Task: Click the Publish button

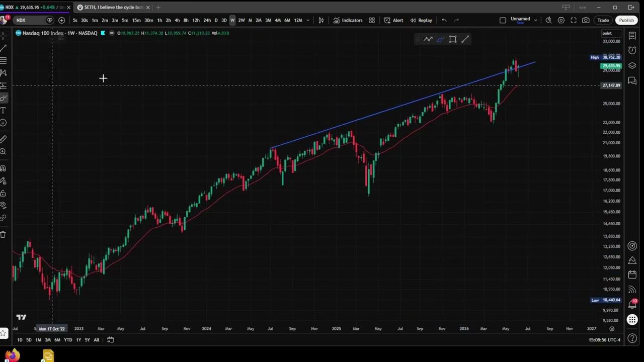Action: 626,20
